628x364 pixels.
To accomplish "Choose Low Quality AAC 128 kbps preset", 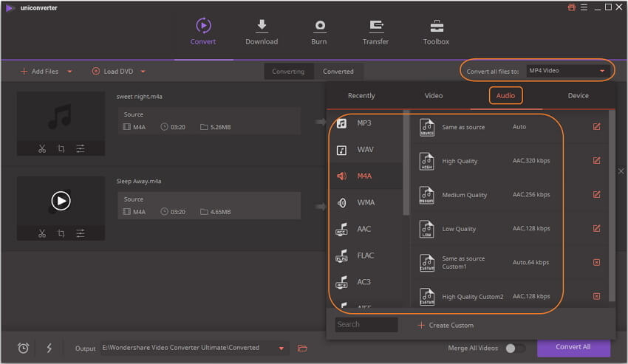I will [508, 229].
